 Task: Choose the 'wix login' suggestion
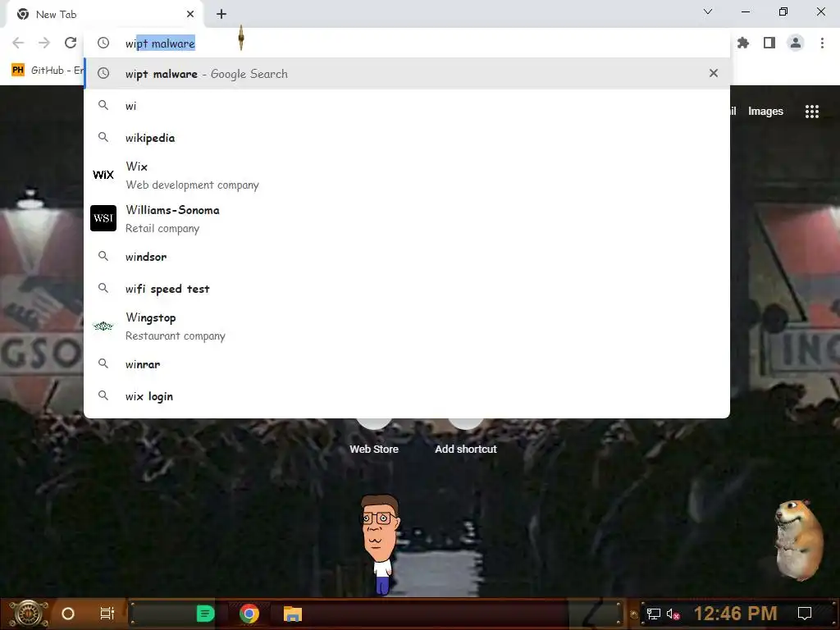click(407, 396)
